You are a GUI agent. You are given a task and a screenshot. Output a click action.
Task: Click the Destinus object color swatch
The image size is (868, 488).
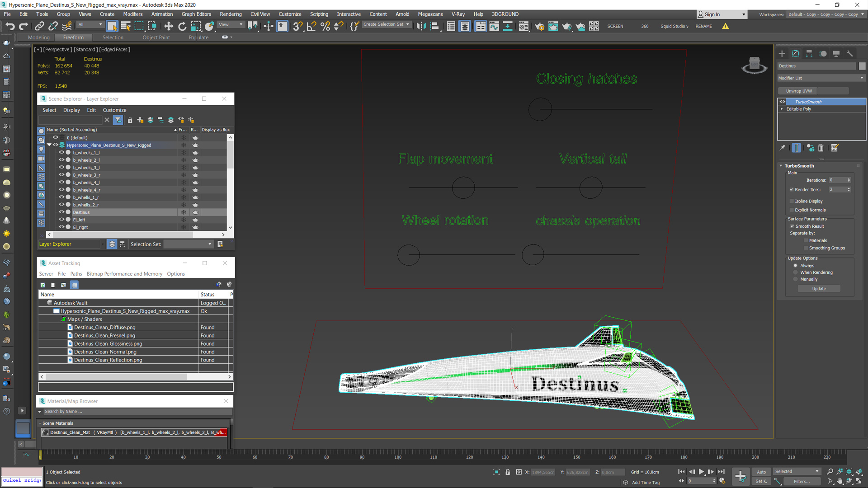(x=862, y=66)
